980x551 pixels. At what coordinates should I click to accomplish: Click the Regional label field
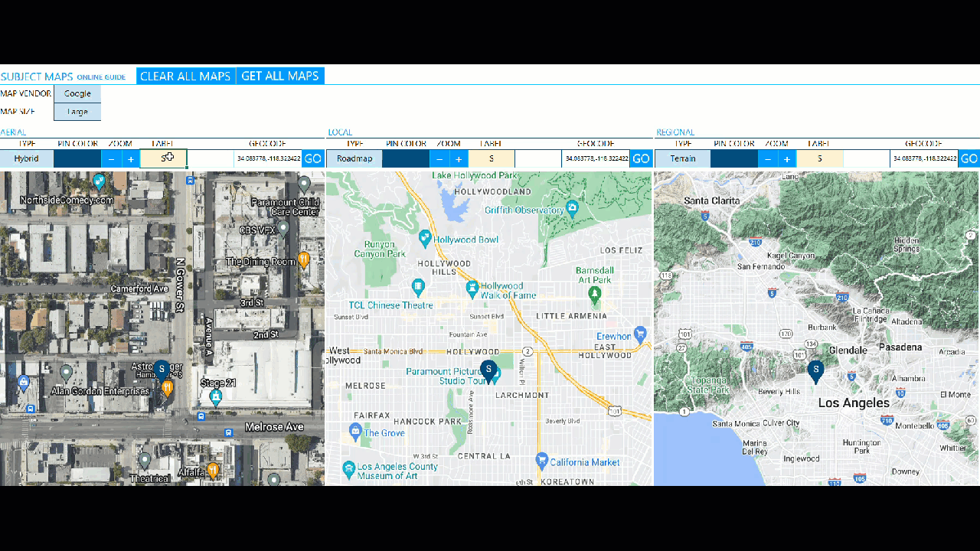(x=820, y=158)
